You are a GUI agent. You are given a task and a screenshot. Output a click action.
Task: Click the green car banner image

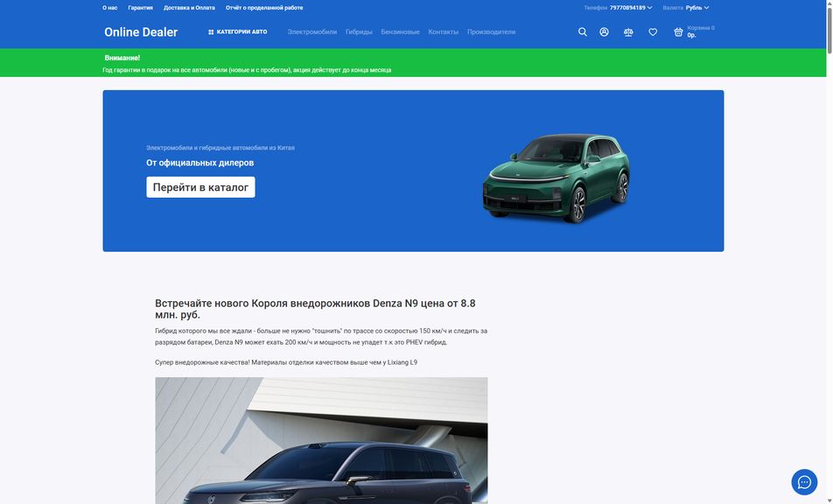point(556,178)
